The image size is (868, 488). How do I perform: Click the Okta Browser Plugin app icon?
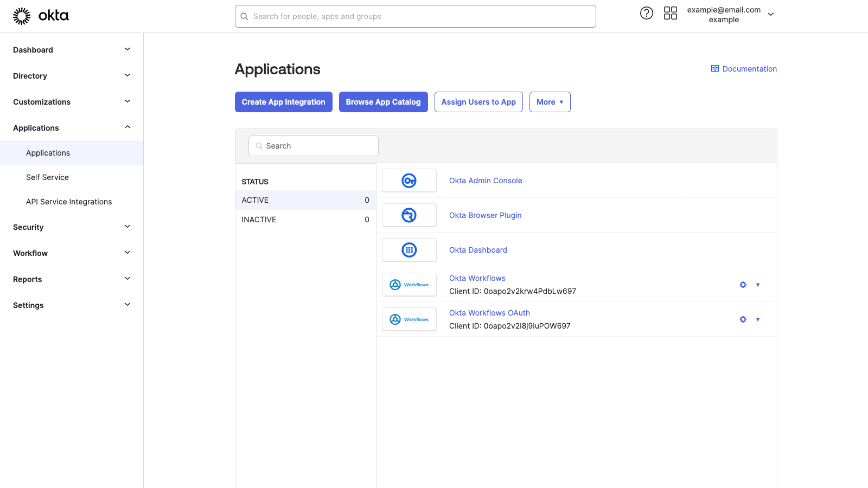coord(409,215)
